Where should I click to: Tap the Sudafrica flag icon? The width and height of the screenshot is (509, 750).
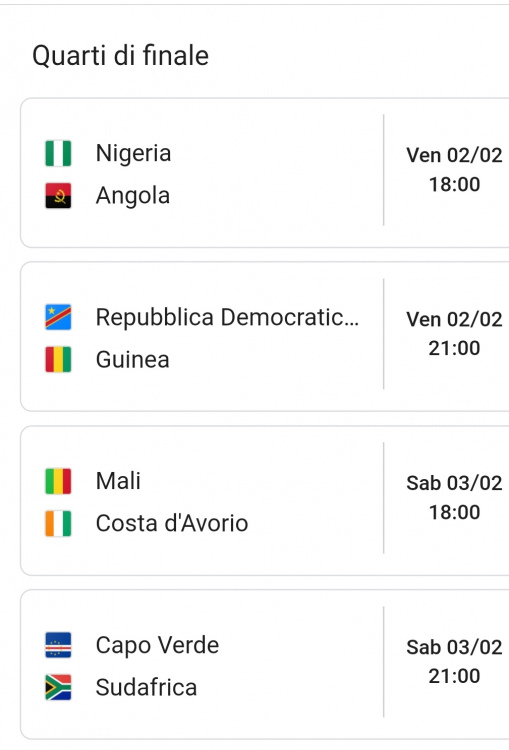click(x=58, y=687)
